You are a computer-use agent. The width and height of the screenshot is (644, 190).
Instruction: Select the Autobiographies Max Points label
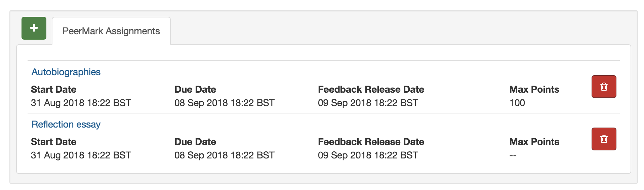pyautogui.click(x=534, y=89)
